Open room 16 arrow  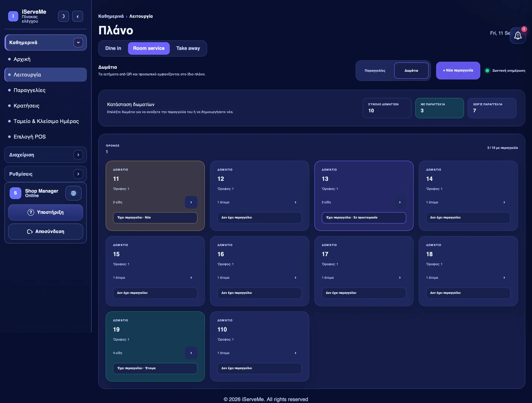[x=296, y=278]
